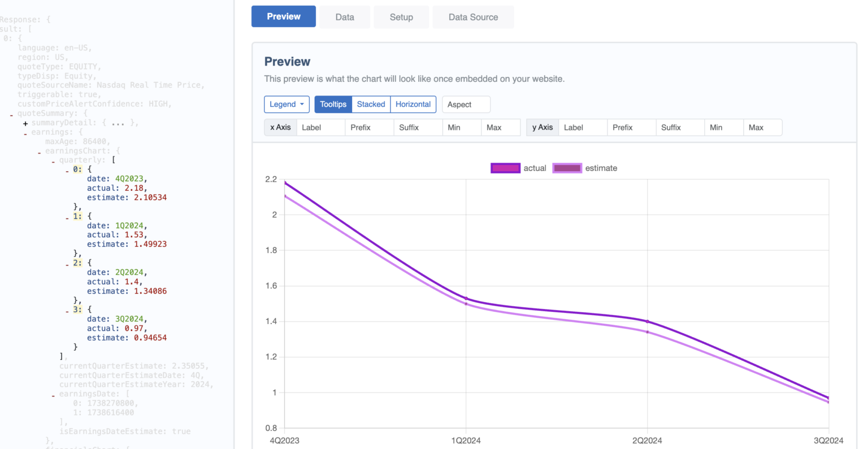Select the 4Q2023 date value

click(x=129, y=178)
